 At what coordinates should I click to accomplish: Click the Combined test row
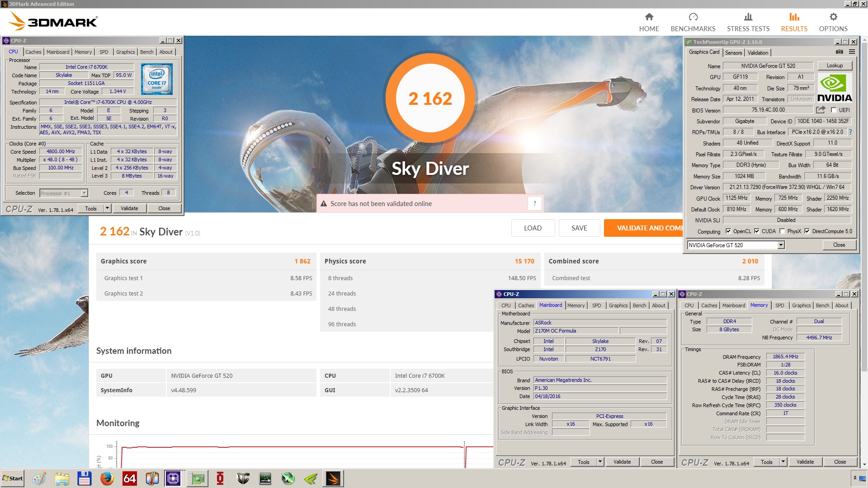(654, 278)
